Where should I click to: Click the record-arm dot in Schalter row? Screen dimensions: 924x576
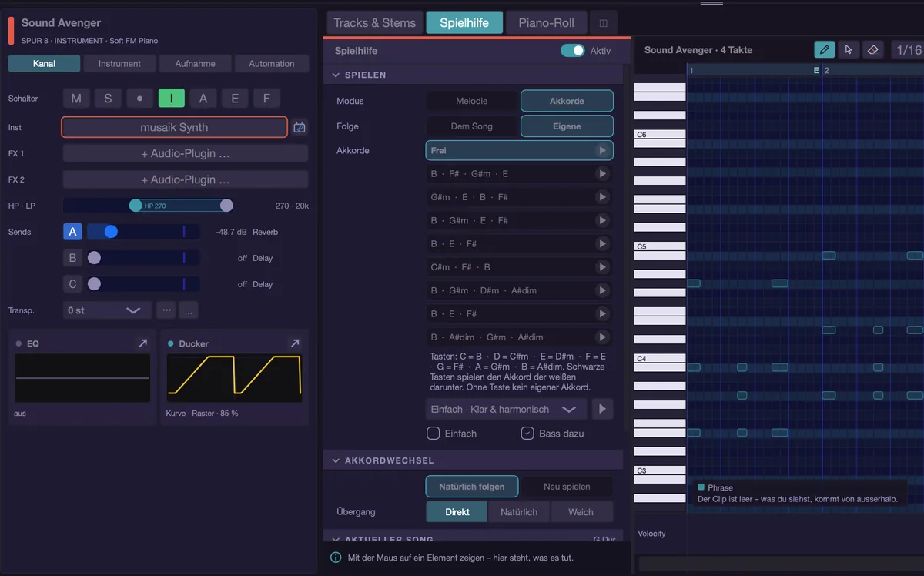point(139,99)
